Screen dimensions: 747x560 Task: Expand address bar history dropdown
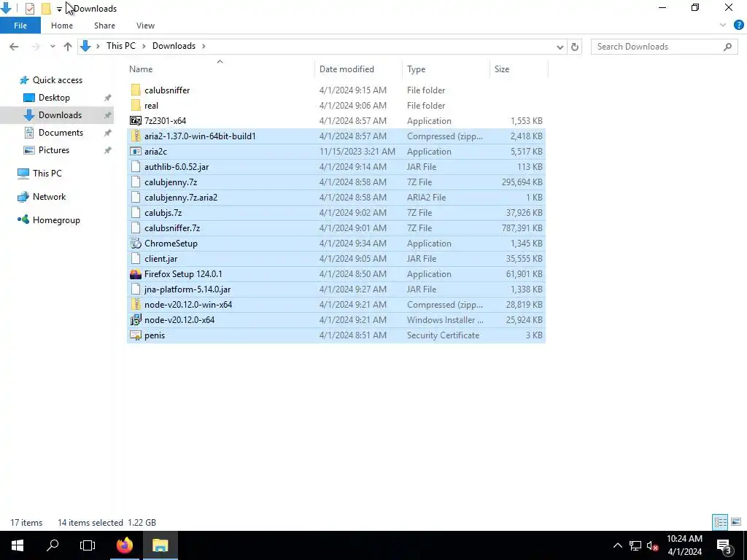[x=560, y=47]
